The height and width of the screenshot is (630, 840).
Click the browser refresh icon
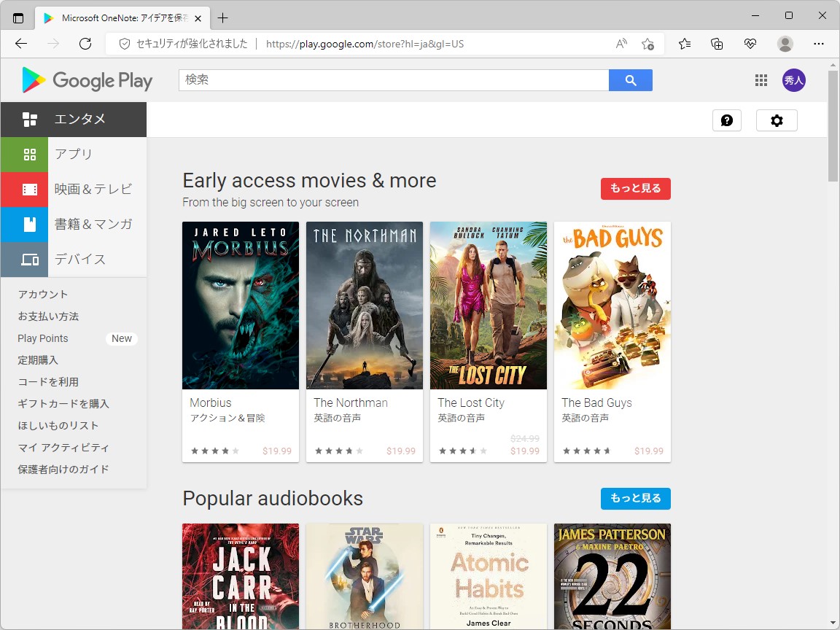pyautogui.click(x=85, y=44)
